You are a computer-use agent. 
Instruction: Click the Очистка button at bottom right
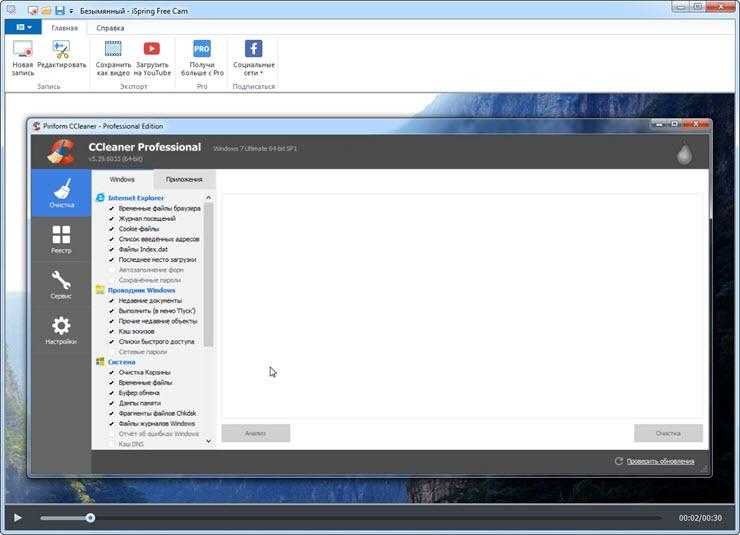668,433
